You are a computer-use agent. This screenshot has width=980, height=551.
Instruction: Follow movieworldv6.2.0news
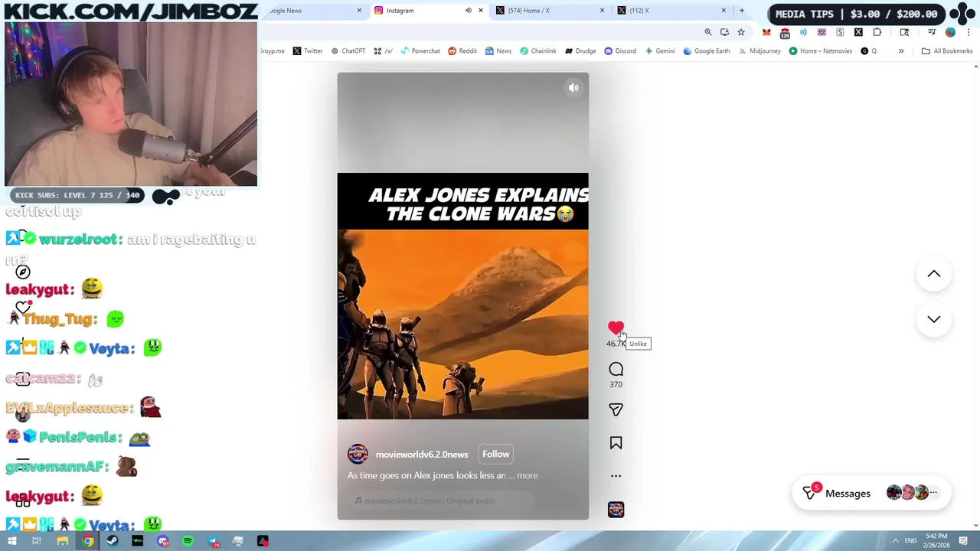[495, 454]
